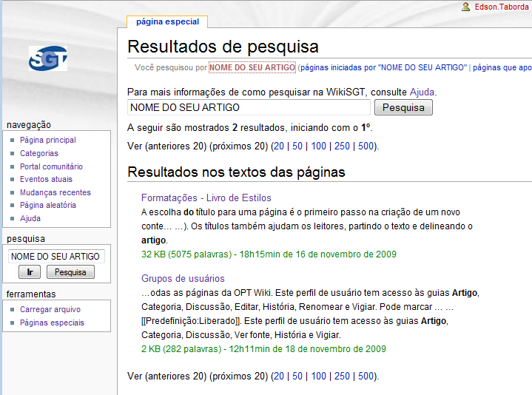Visit Página aleatória link
The width and height of the screenshot is (532, 395).
pos(47,205)
